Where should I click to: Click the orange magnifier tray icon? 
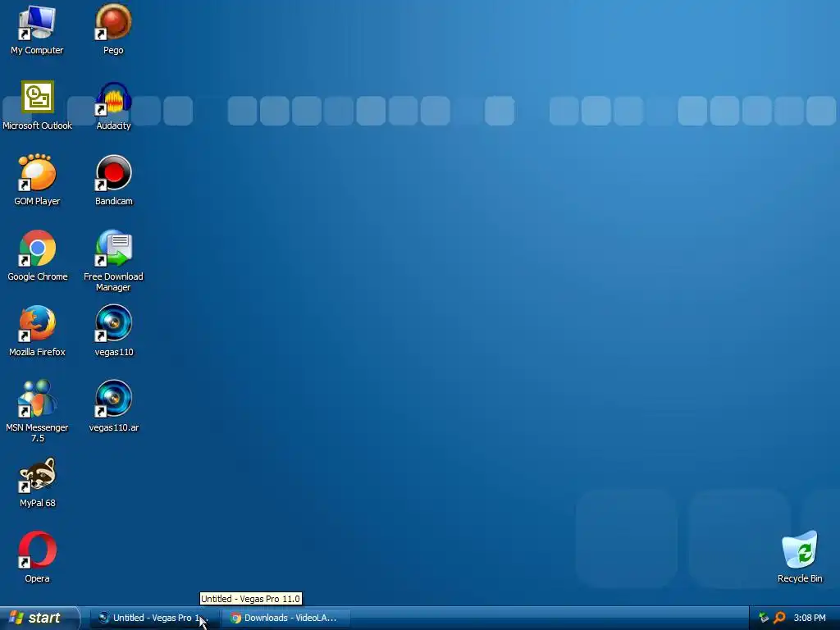click(x=779, y=618)
